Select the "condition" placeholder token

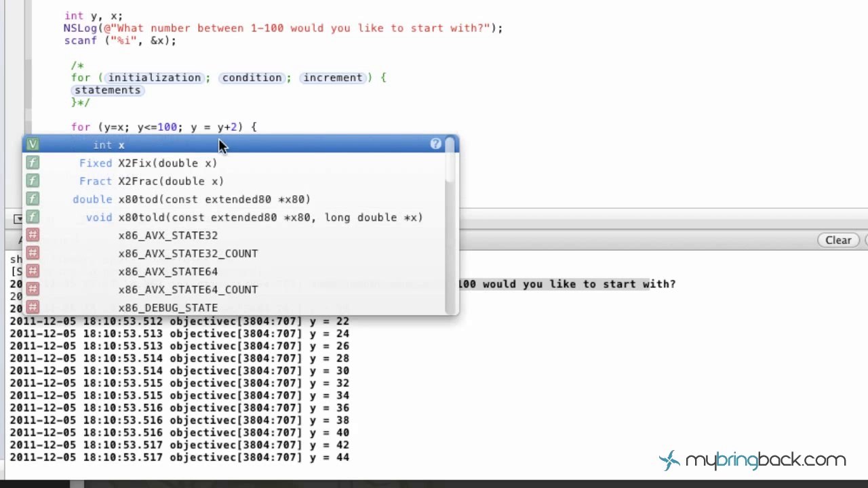(252, 77)
